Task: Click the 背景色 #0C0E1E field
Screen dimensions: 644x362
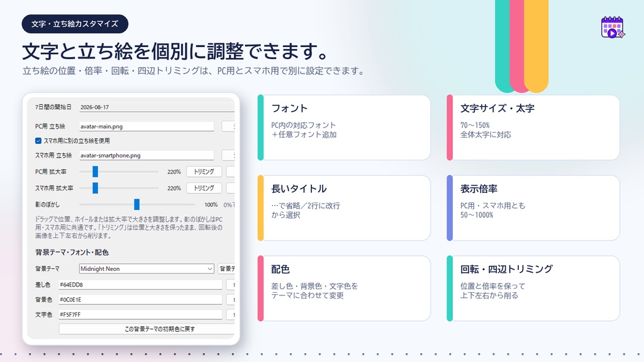Action: pyautogui.click(x=140, y=300)
